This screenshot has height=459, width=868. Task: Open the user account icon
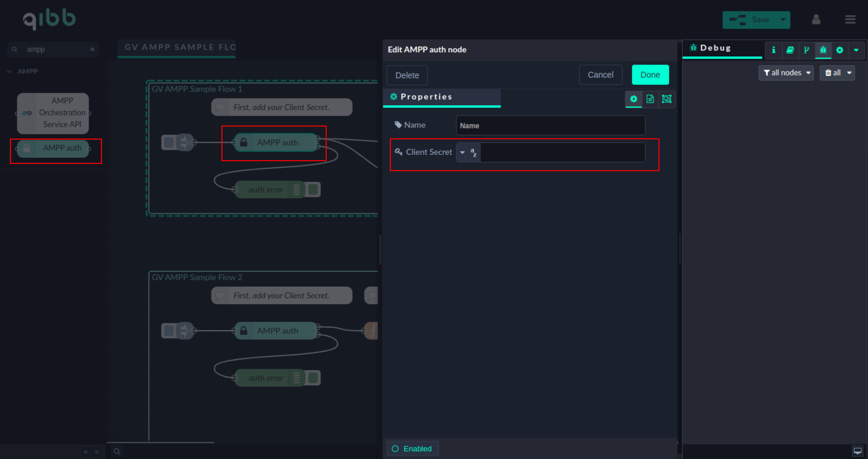point(816,20)
